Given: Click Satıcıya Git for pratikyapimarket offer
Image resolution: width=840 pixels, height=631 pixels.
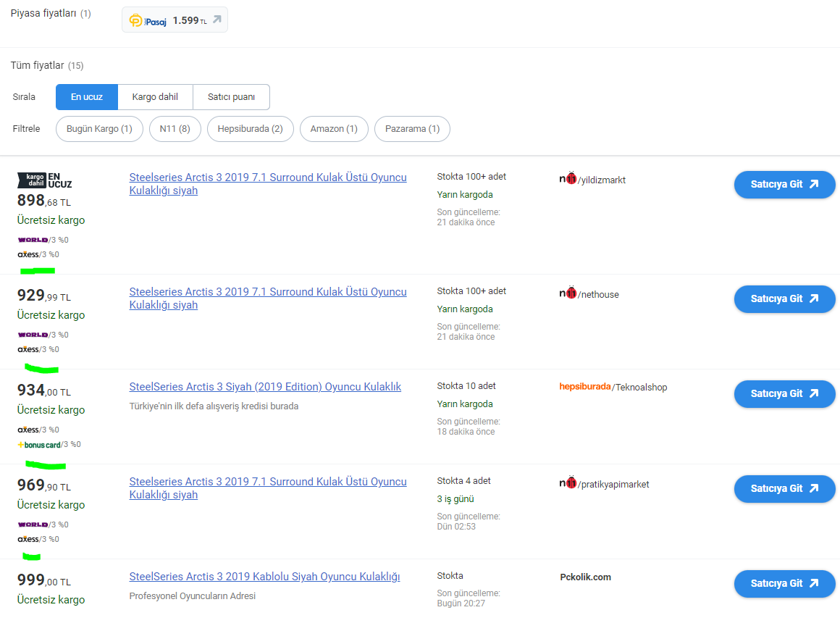Looking at the screenshot, I should point(784,489).
